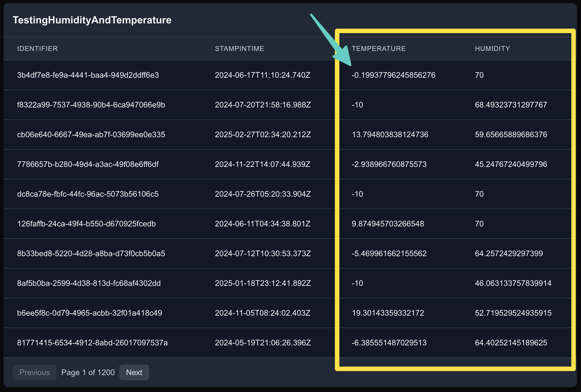
Task: Click timestamp 2024-11-05T08:24:02.403Z
Action: [263, 313]
